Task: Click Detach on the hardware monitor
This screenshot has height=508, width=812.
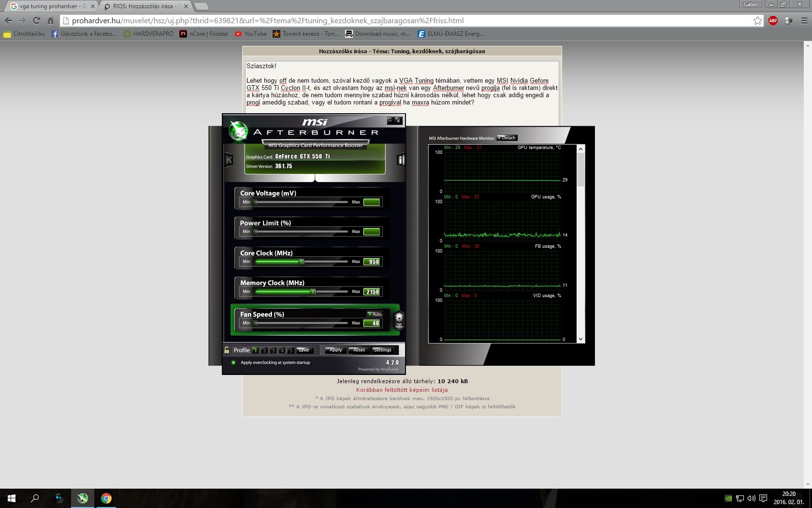Action: (x=507, y=138)
